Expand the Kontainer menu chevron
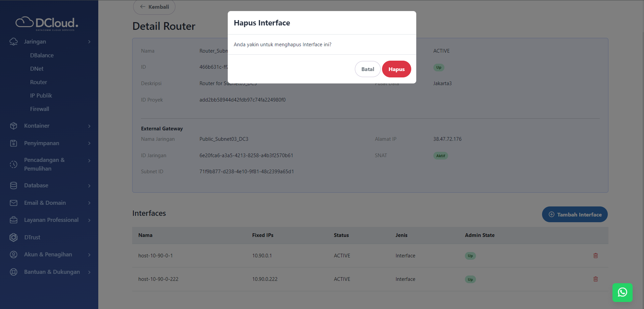The width and height of the screenshot is (644, 309). pos(89,126)
